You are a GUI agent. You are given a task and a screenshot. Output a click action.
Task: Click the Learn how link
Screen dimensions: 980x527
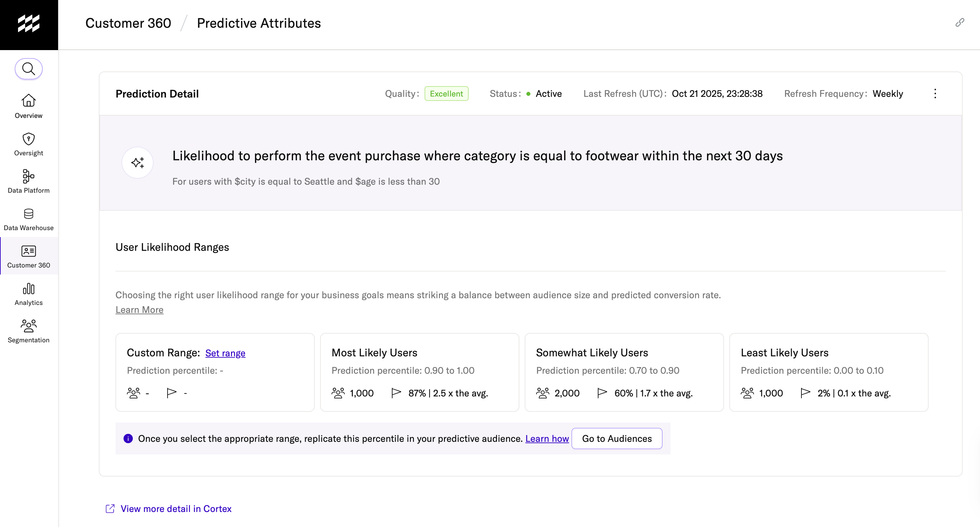[547, 439]
